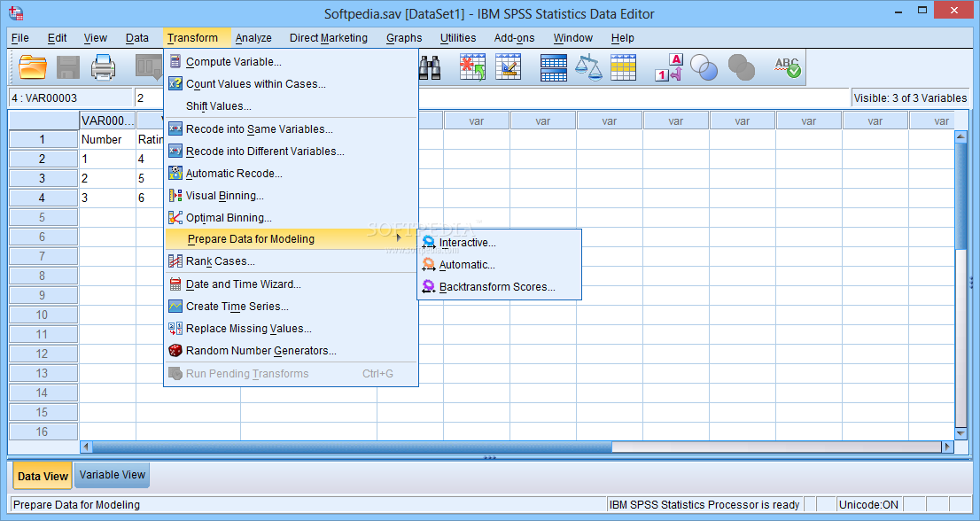This screenshot has height=521, width=980.
Task: Click the grayed Show All Variables icon
Action: pos(742,67)
